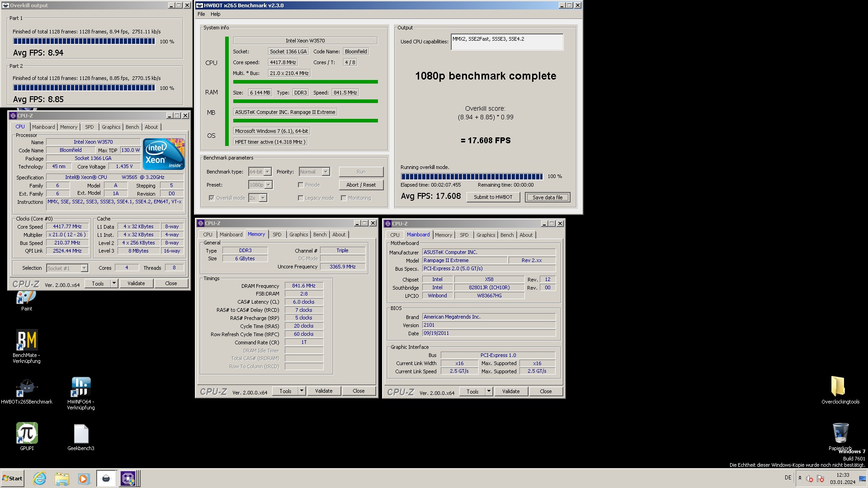The width and height of the screenshot is (868, 488).
Task: Open the Selection Socket #1 dropdown
Action: [67, 268]
